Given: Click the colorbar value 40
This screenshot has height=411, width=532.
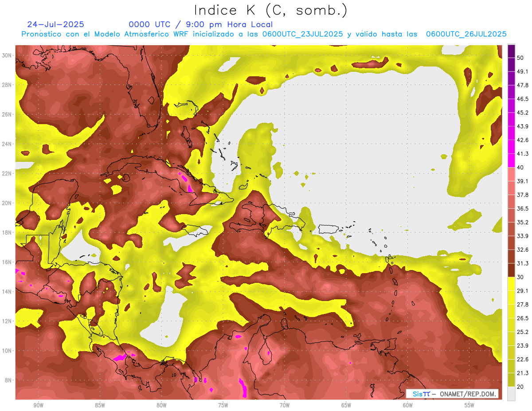Looking at the screenshot, I should click(520, 168).
